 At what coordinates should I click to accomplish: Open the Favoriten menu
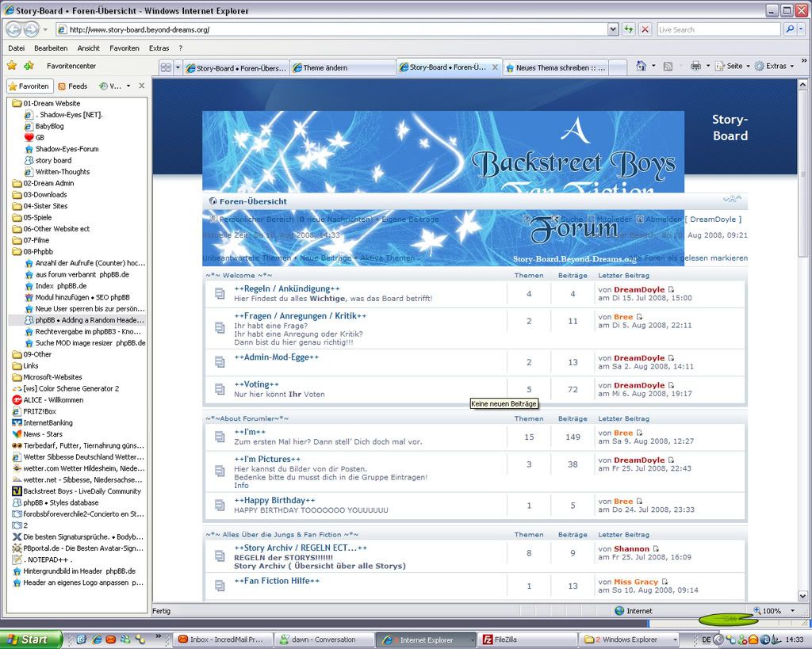(124, 48)
